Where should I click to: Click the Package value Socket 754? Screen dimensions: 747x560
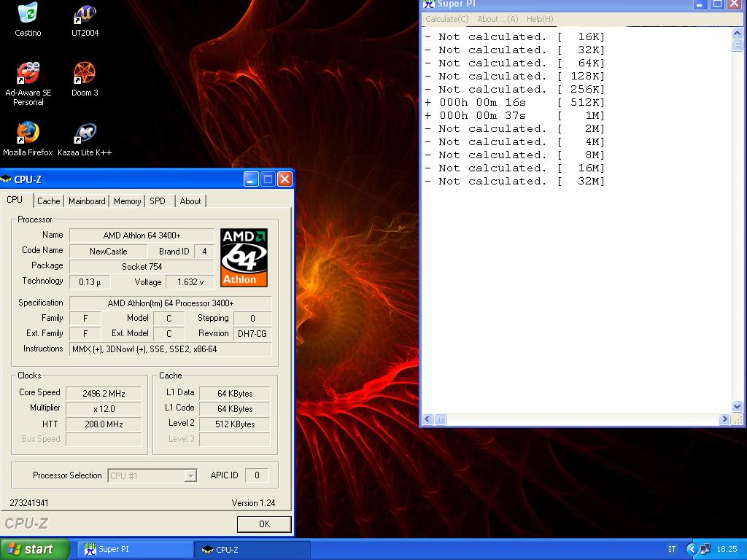pos(142,267)
